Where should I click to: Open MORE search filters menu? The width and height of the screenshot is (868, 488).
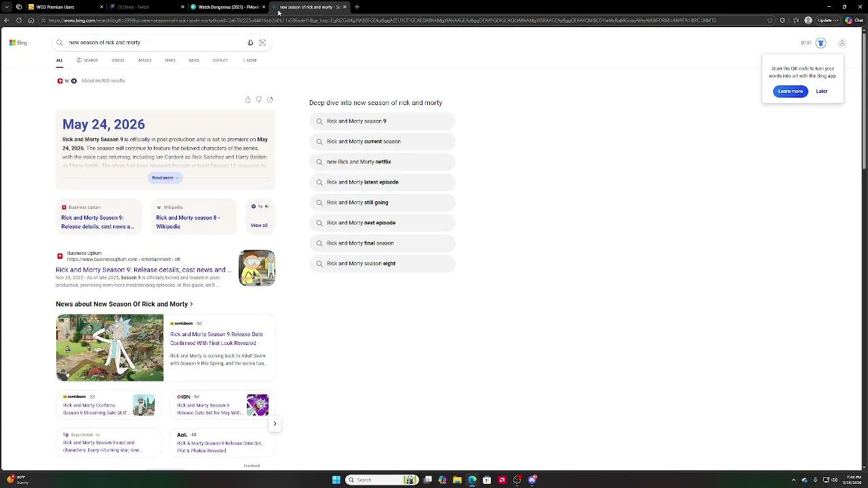pyautogui.click(x=250, y=60)
